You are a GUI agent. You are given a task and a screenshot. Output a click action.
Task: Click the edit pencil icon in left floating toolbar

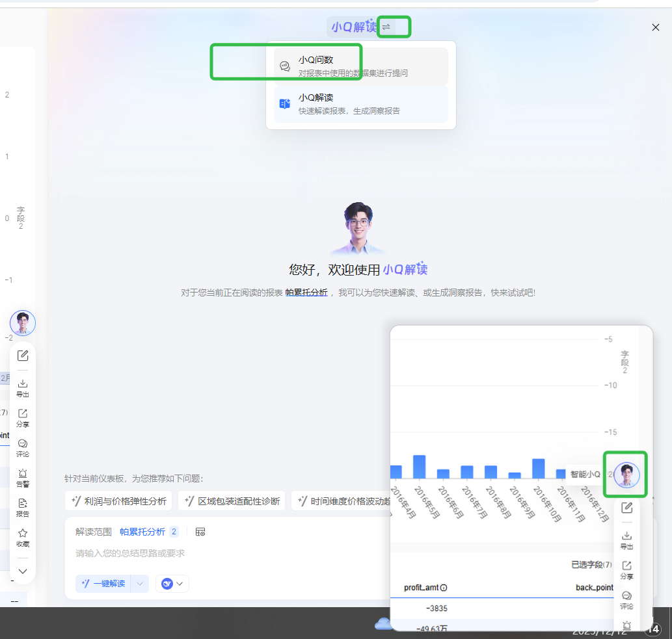(x=23, y=356)
